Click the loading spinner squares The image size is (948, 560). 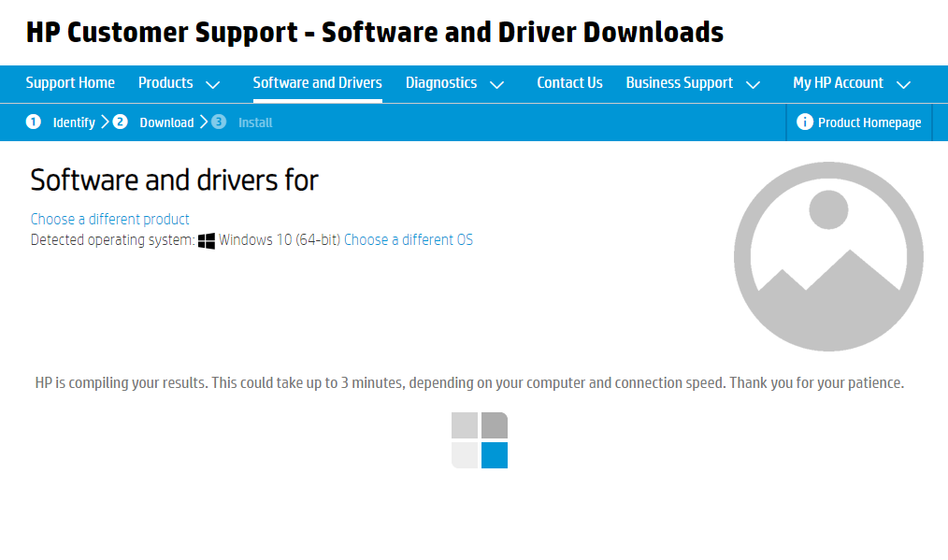[x=480, y=440]
